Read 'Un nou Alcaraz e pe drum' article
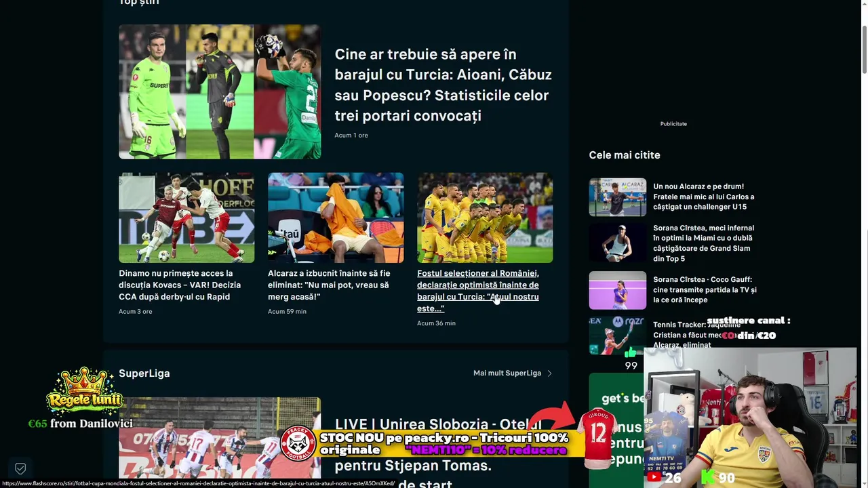The image size is (868, 488). pos(704,197)
